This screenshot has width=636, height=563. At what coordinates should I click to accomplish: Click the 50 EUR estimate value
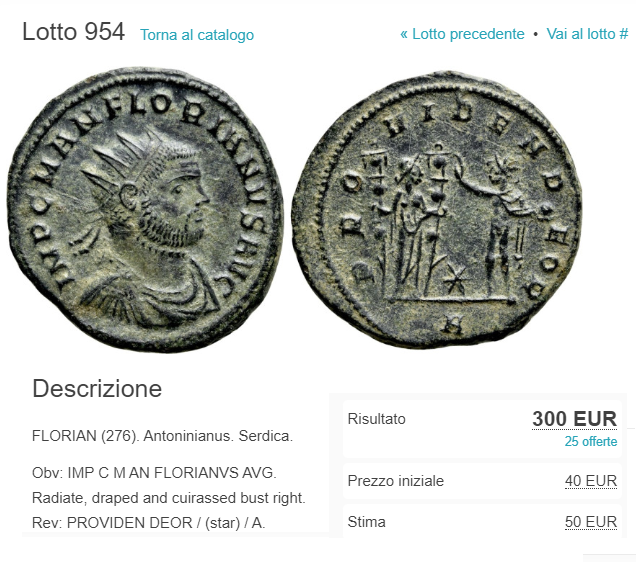pos(591,522)
